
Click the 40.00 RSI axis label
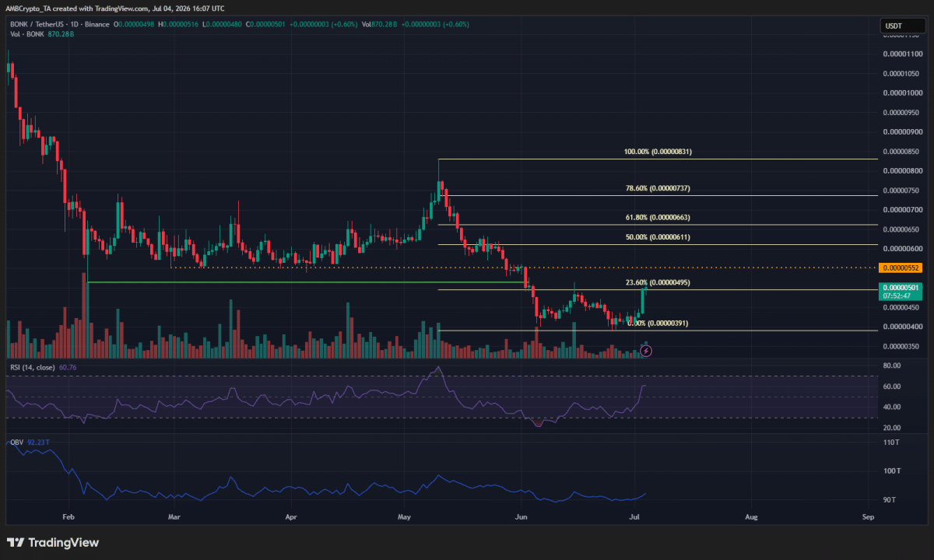click(x=892, y=407)
